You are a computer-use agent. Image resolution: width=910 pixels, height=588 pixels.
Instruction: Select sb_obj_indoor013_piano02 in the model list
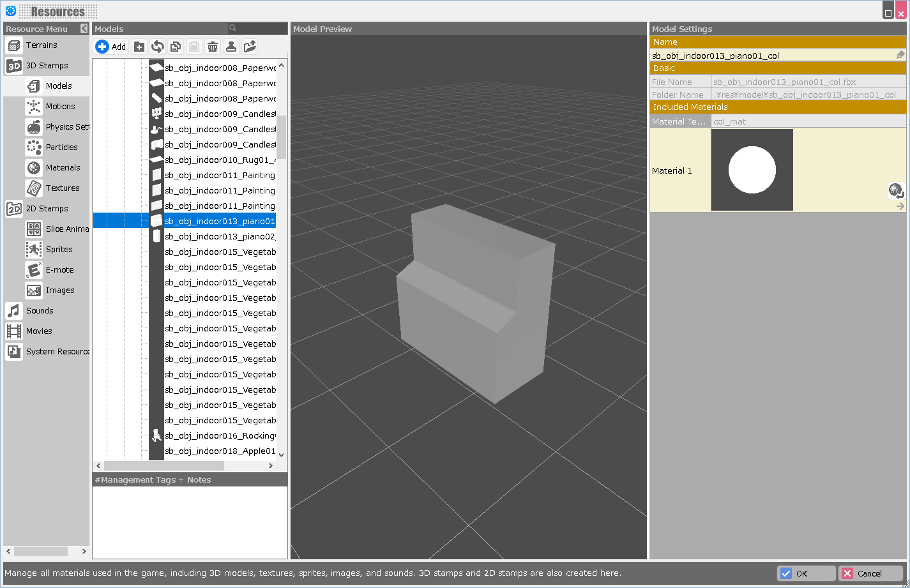pos(220,237)
